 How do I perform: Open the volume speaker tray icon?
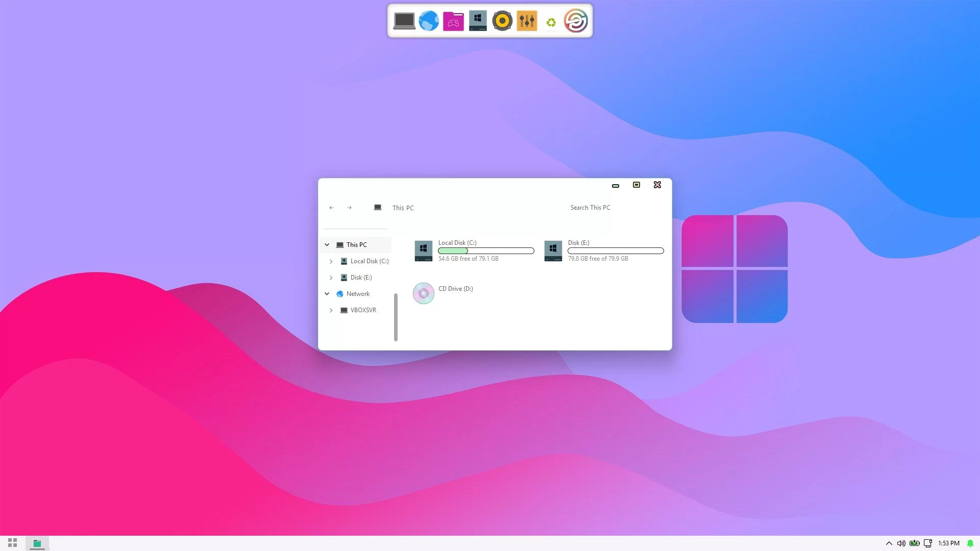901,543
